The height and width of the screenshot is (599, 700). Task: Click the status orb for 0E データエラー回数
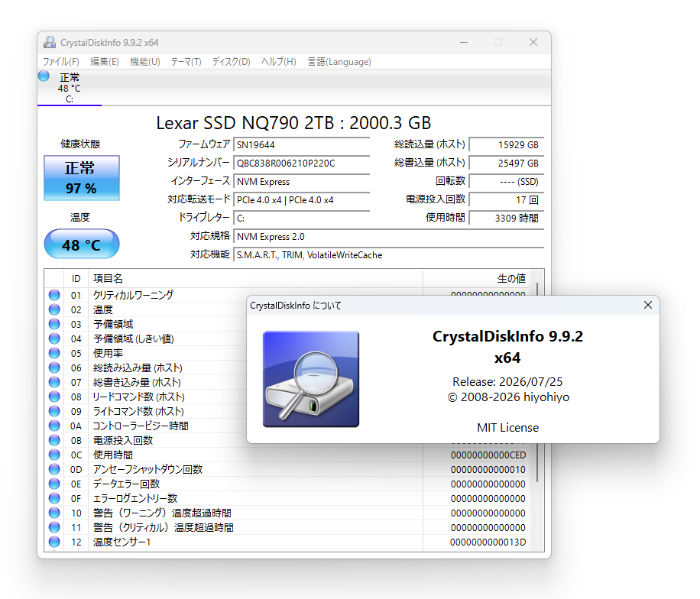(x=54, y=484)
